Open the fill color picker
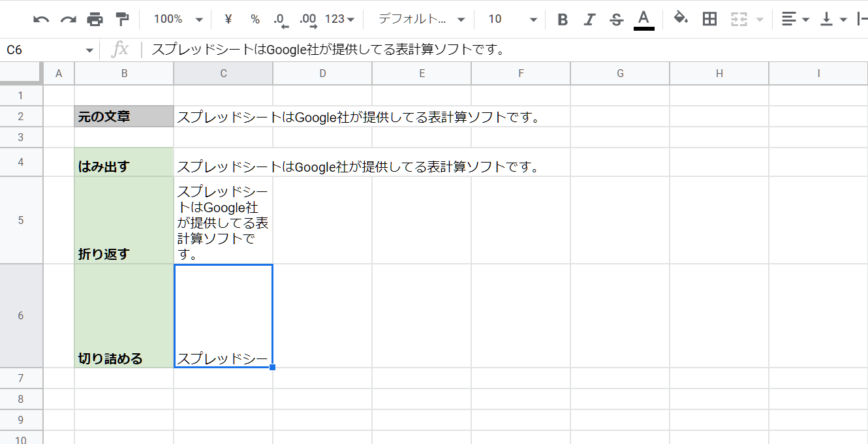 [681, 20]
